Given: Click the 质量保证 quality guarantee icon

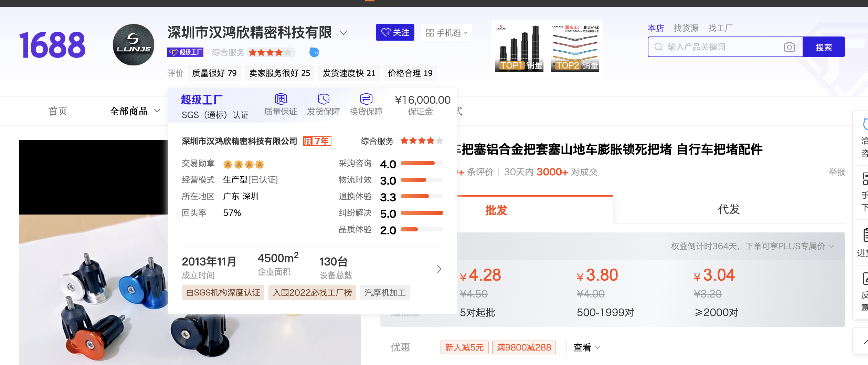Looking at the screenshot, I should point(280,99).
